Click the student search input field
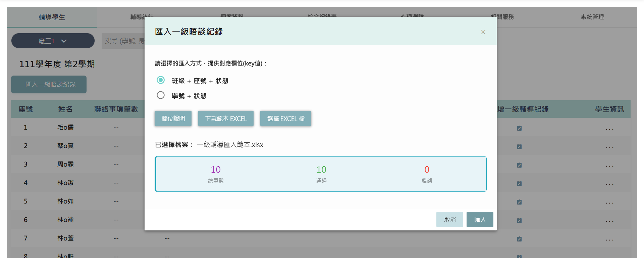 click(x=123, y=41)
